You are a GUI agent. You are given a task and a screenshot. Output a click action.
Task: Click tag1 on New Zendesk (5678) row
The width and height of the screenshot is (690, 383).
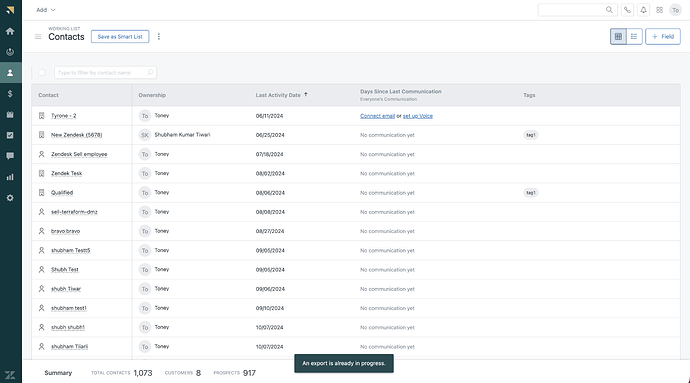pos(531,135)
